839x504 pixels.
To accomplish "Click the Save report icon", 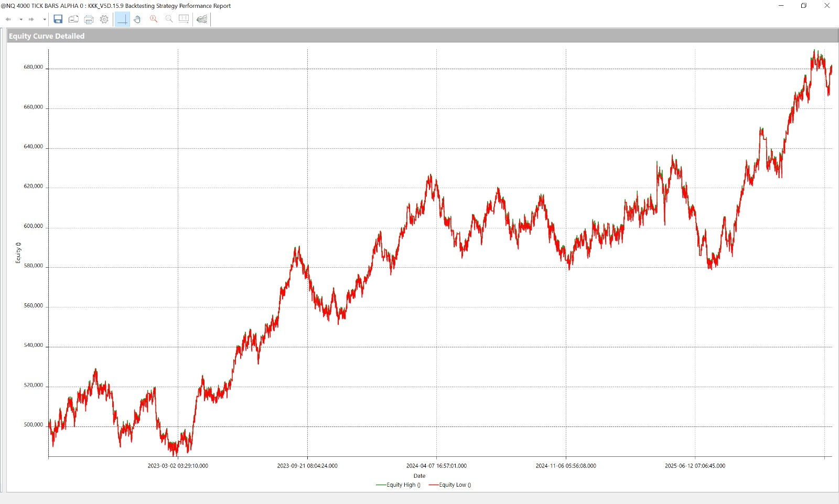I will click(x=58, y=19).
